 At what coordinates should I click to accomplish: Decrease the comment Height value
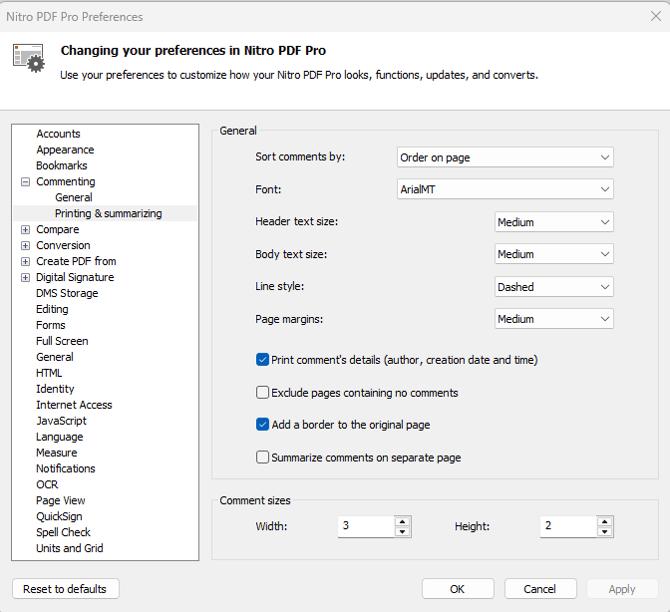605,532
